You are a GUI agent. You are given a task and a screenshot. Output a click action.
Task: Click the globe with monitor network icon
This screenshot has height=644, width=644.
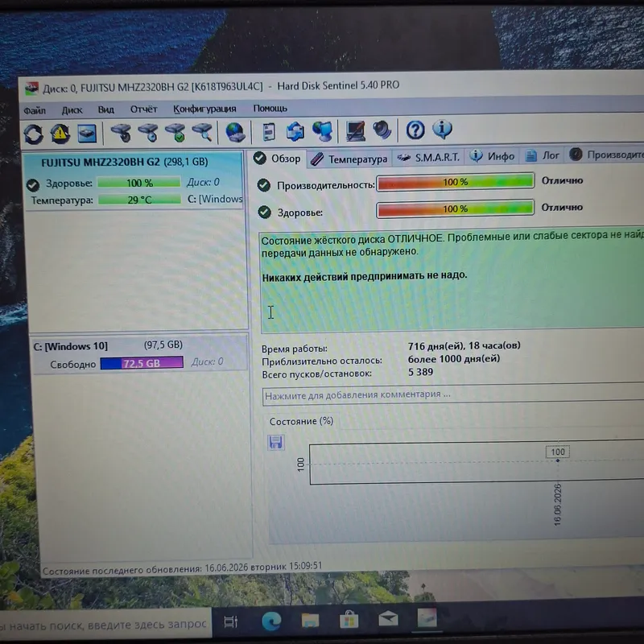[323, 131]
